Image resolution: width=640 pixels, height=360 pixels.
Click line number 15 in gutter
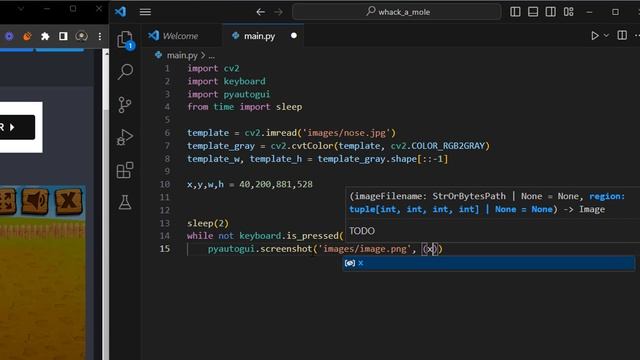coord(165,249)
